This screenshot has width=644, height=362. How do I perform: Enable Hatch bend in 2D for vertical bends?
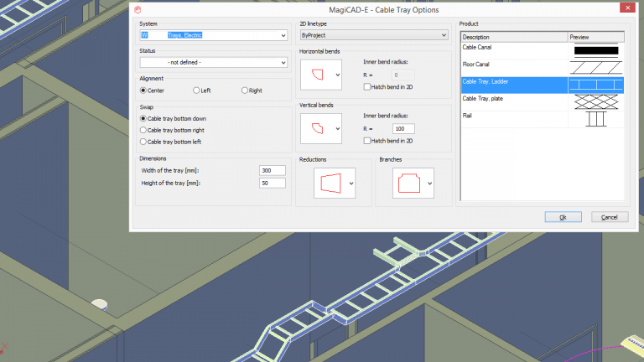366,141
